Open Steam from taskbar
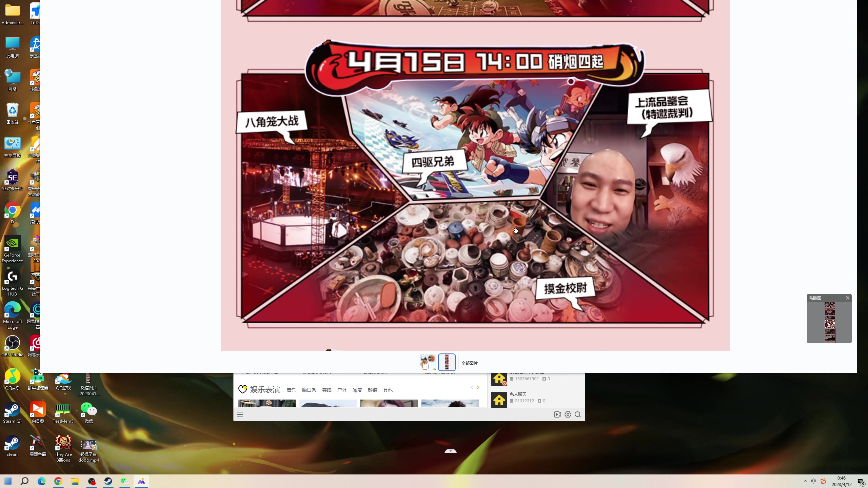Image resolution: width=868 pixels, height=488 pixels. (108, 481)
